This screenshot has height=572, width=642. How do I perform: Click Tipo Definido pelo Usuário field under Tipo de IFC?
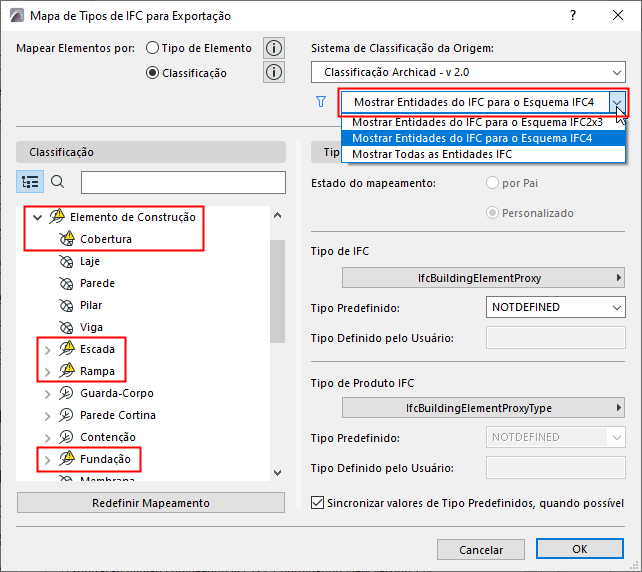click(x=556, y=338)
